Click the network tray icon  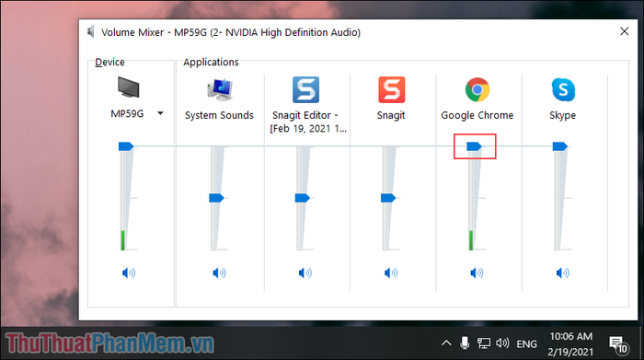tap(483, 343)
